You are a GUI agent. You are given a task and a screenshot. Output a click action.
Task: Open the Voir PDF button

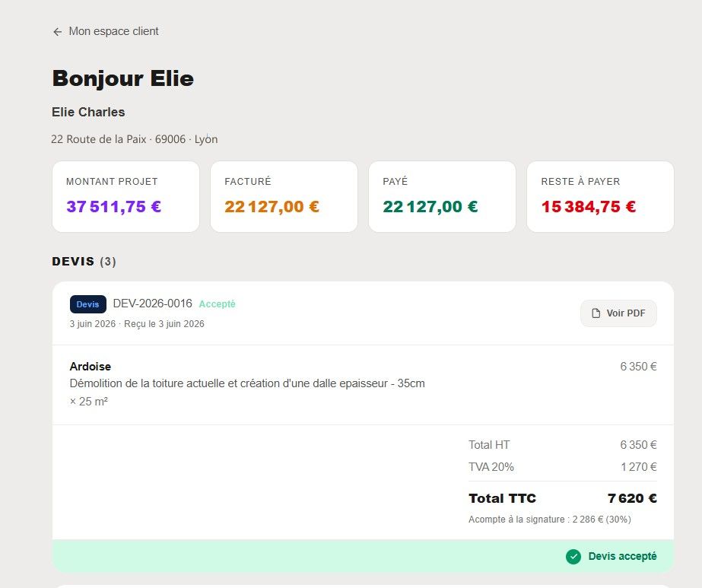(x=618, y=313)
